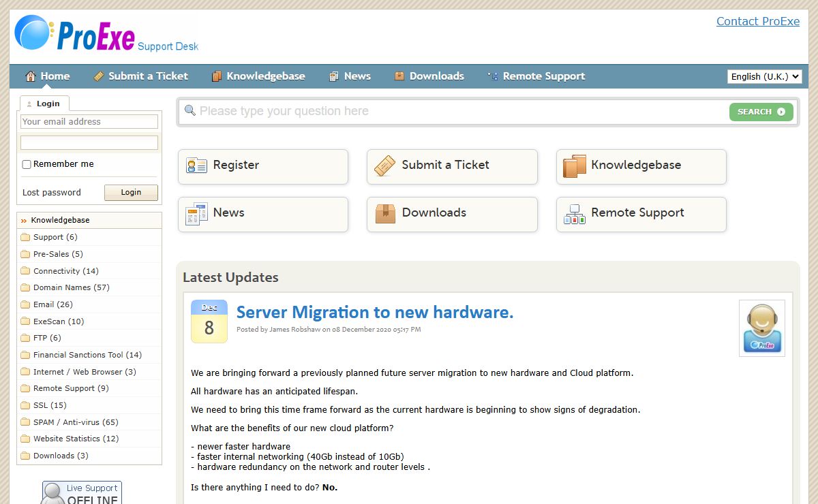This screenshot has height=504, width=818.
Task: Click the magnifier icon in search bar
Action: [190, 110]
